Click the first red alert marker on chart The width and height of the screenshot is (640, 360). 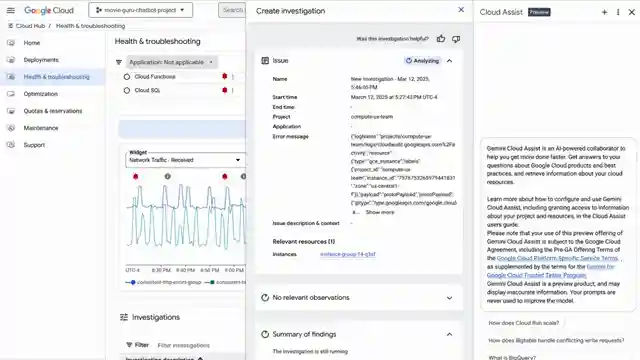[x=136, y=176]
